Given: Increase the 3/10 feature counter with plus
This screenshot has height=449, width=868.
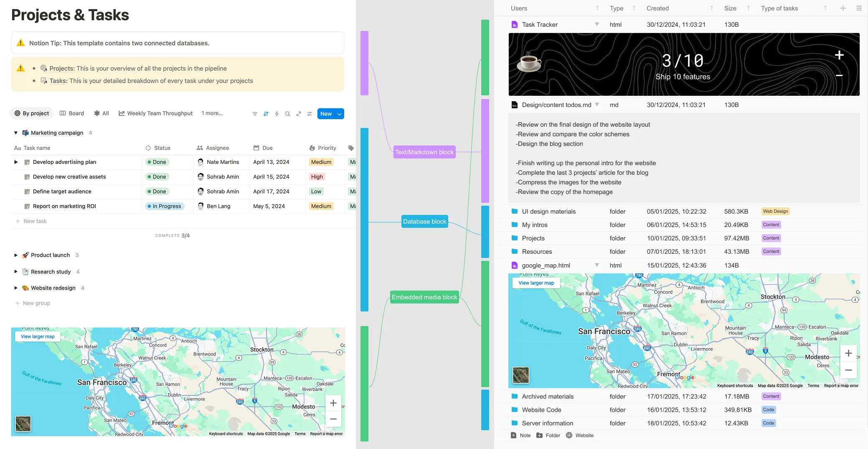Looking at the screenshot, I should [839, 55].
